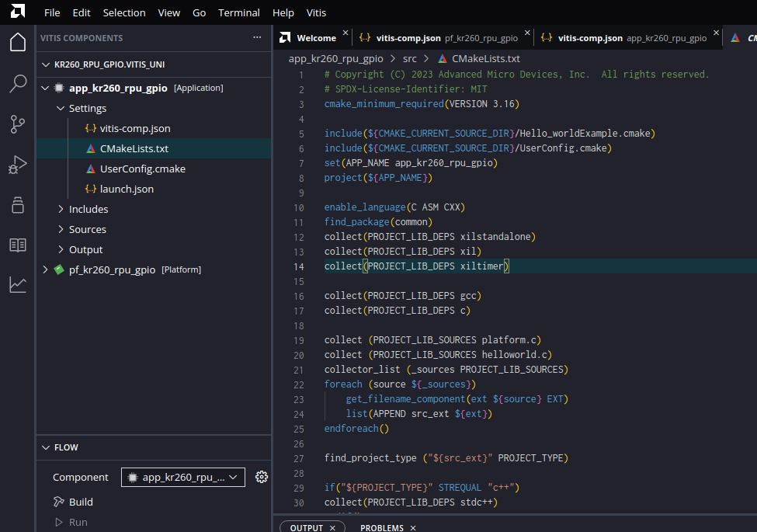This screenshot has height=532, width=757.
Task: Open launch.json from the tree
Action: point(127,189)
